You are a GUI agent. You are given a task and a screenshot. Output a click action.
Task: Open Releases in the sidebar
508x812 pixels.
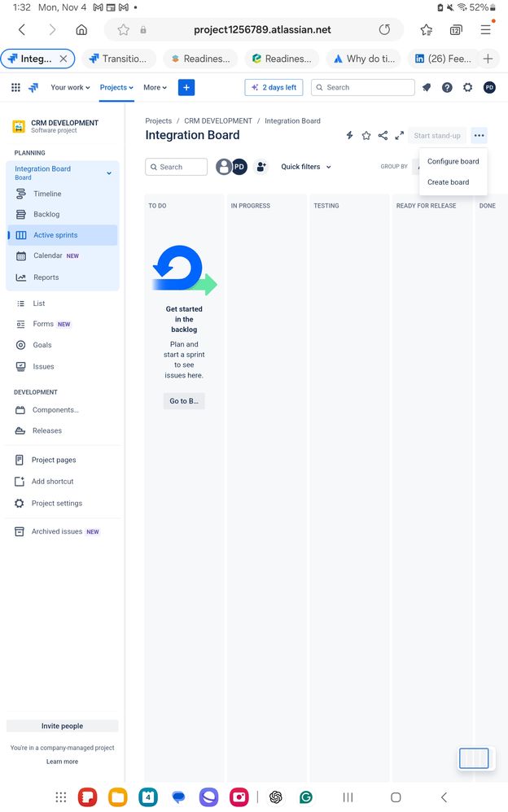click(x=62, y=431)
